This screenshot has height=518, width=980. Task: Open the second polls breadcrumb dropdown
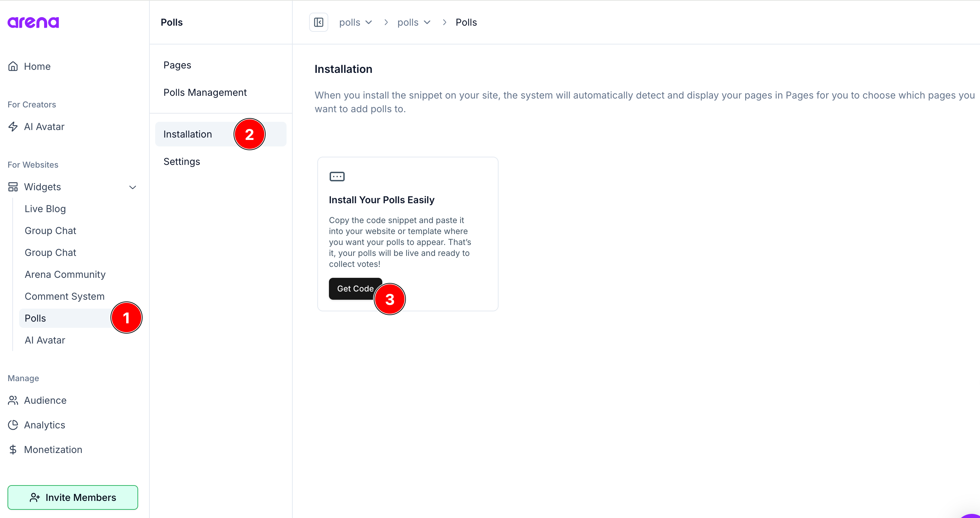coord(413,23)
